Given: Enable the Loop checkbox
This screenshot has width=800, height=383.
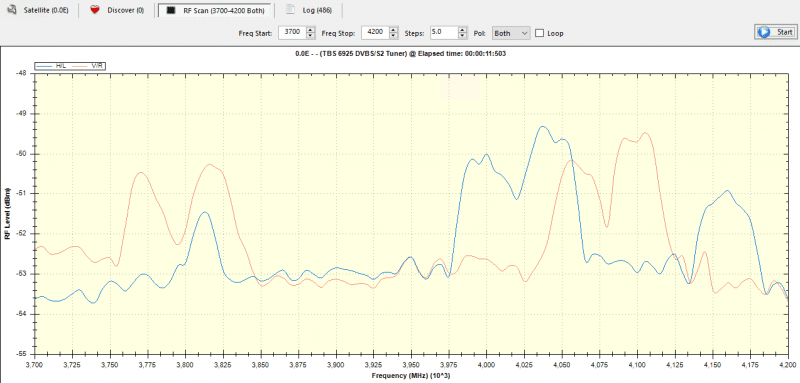Looking at the screenshot, I should [539, 33].
